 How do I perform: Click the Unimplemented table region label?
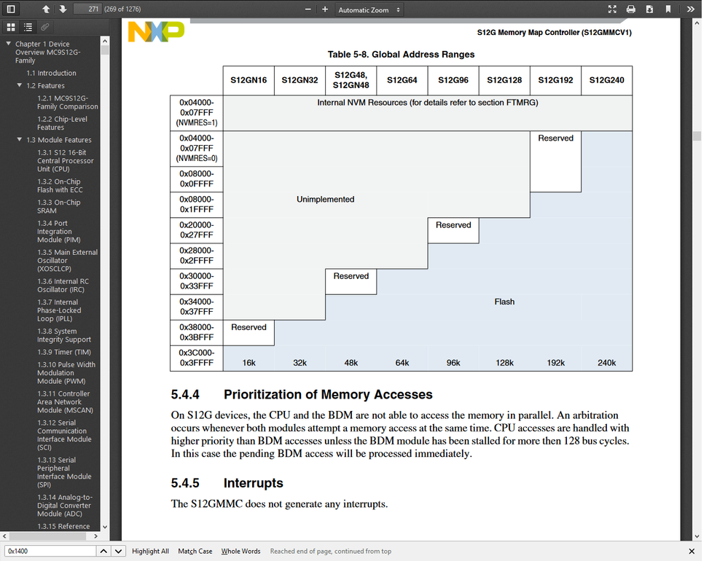coord(325,199)
